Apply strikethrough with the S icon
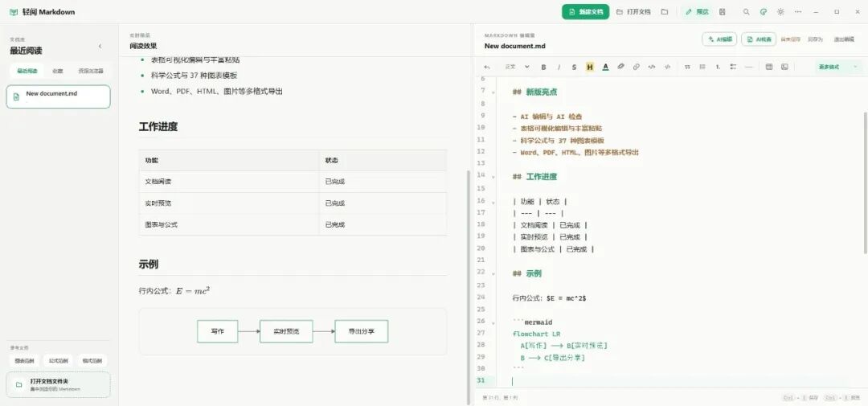The width and height of the screenshot is (868, 406). 574,67
